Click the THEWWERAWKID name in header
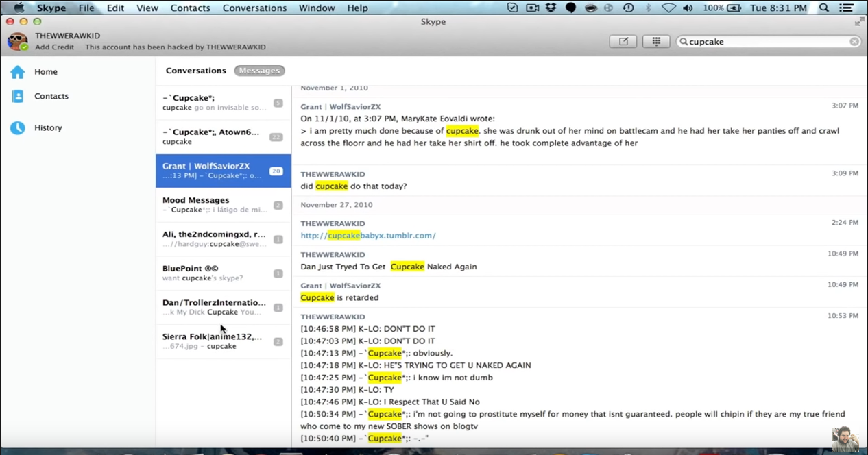The width and height of the screenshot is (868, 455). tap(68, 36)
